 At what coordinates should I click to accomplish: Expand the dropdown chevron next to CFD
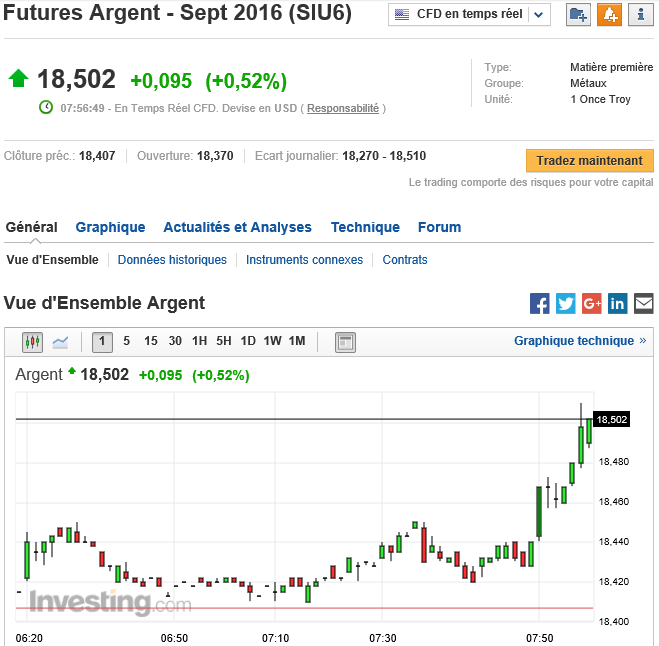pos(538,15)
